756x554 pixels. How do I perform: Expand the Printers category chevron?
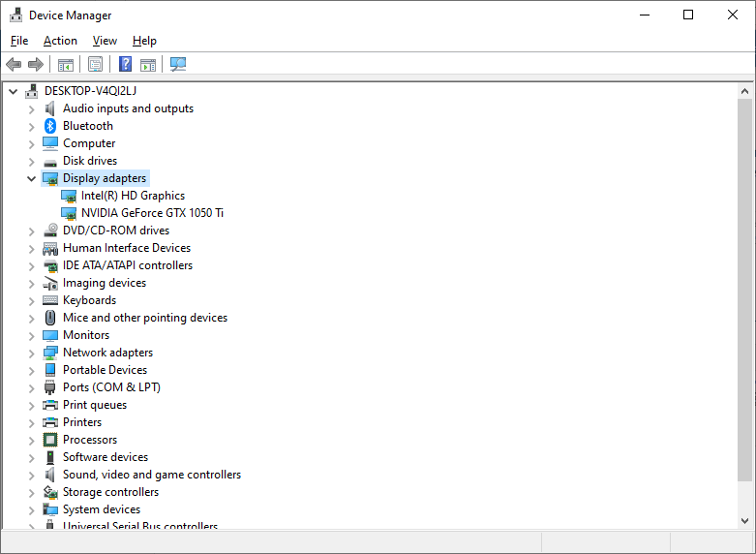pyautogui.click(x=31, y=422)
